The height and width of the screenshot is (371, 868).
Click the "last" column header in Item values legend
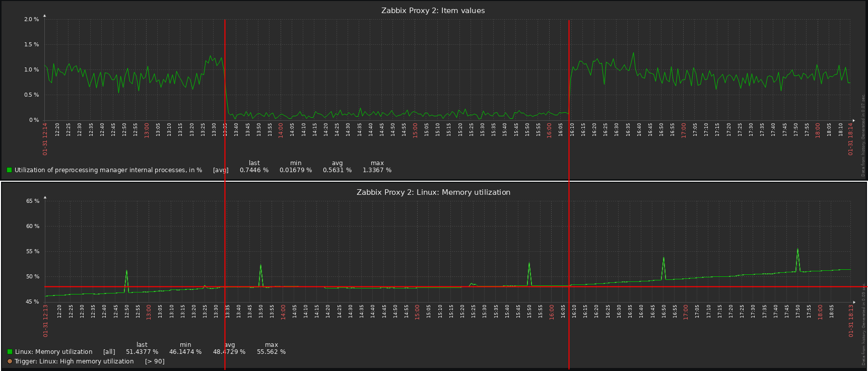(254, 163)
